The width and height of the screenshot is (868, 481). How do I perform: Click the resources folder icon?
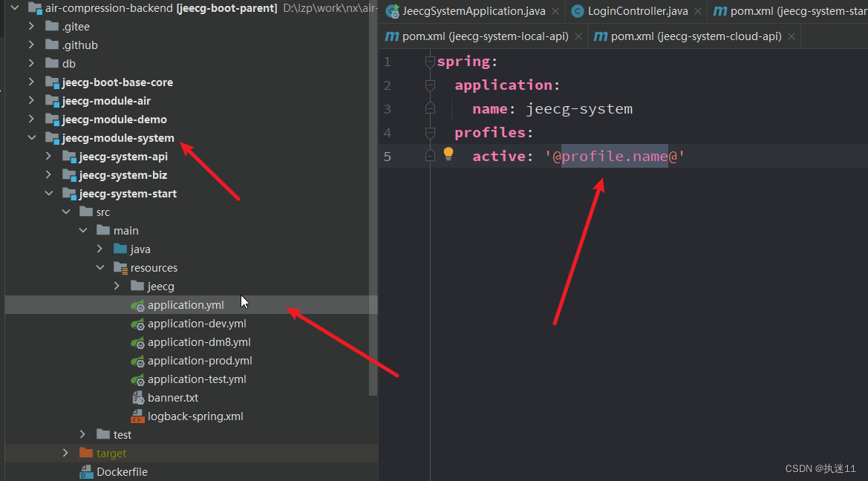(121, 268)
